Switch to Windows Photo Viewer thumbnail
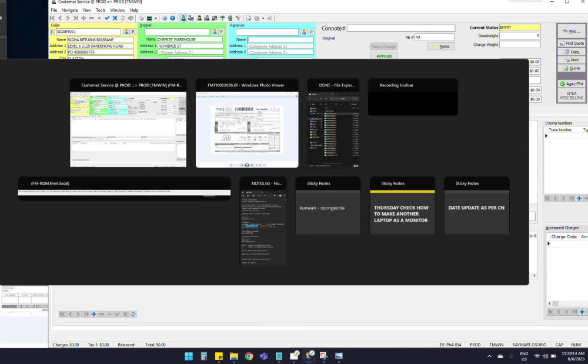Viewport: 588px width, 364px height. (247, 123)
